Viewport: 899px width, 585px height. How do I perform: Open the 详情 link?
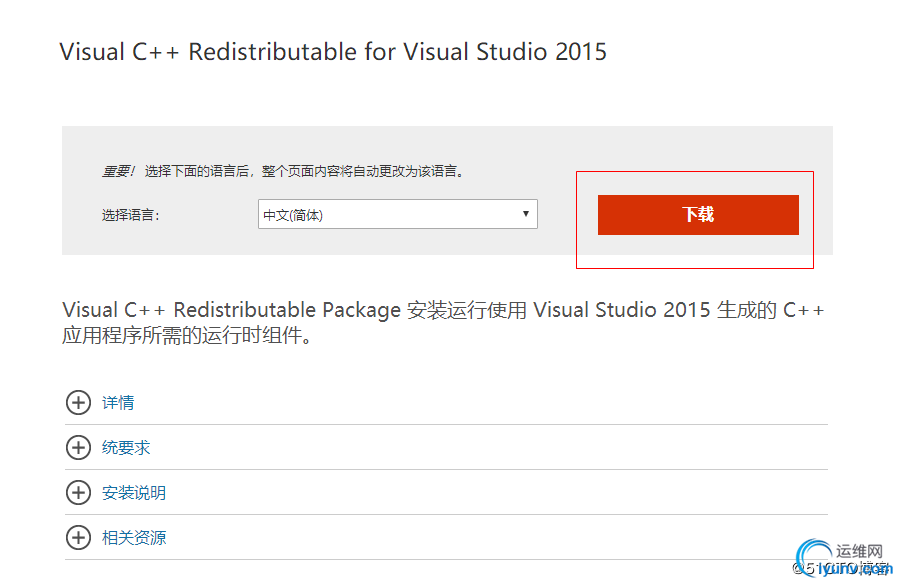click(118, 403)
